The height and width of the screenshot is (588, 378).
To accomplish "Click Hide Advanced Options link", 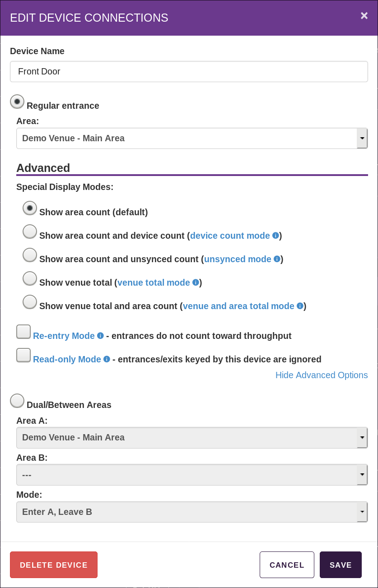I will tap(322, 375).
